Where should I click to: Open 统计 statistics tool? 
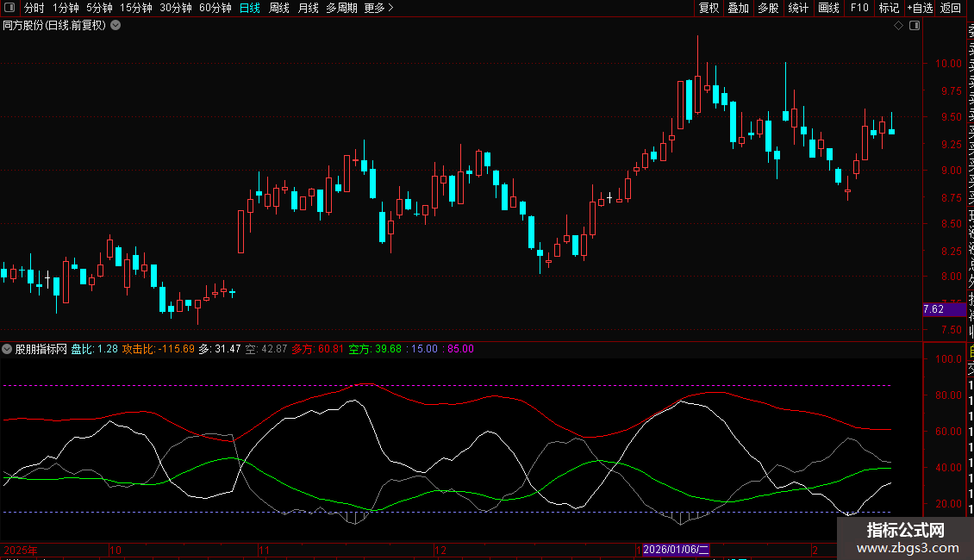click(x=798, y=8)
